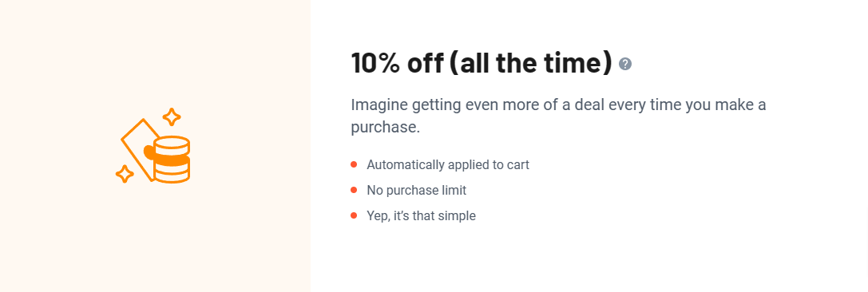
Task: Click red bullet beside "Automatically applied to cart"
Action: pyautogui.click(x=354, y=164)
